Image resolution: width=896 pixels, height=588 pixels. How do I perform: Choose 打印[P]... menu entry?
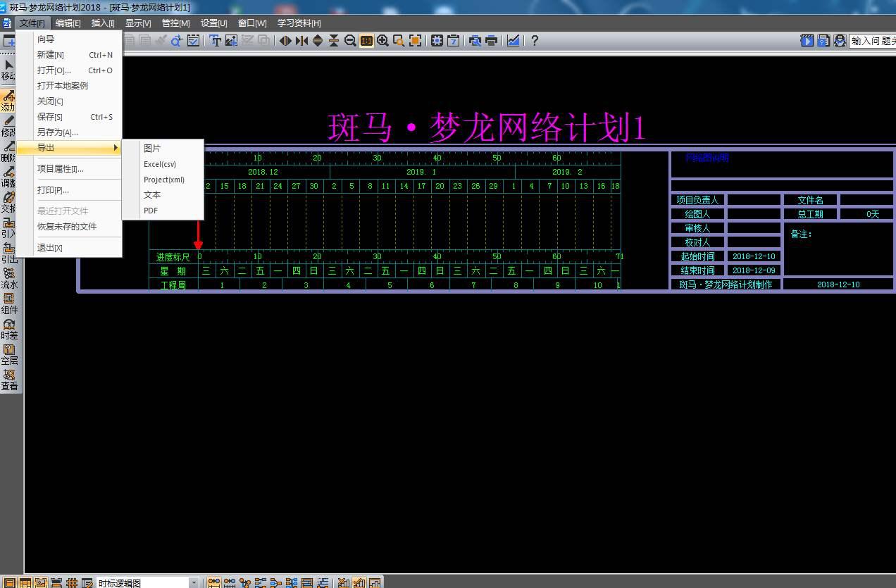70,190
